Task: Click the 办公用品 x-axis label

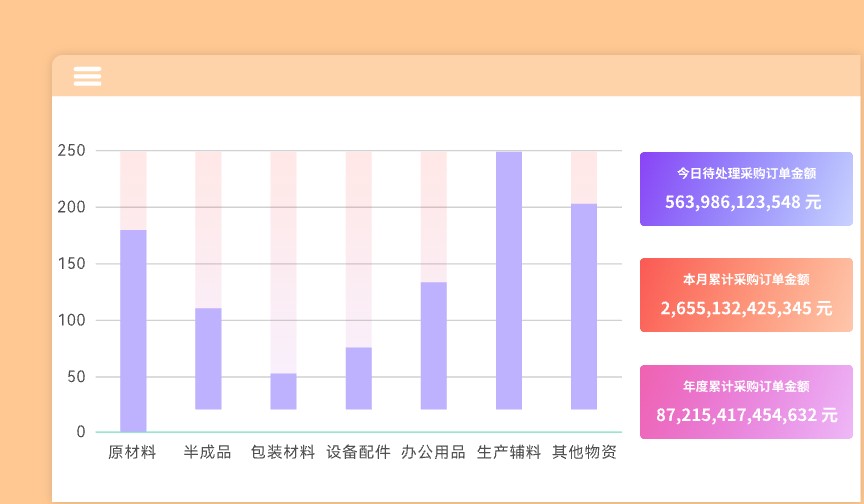Action: 433,452
